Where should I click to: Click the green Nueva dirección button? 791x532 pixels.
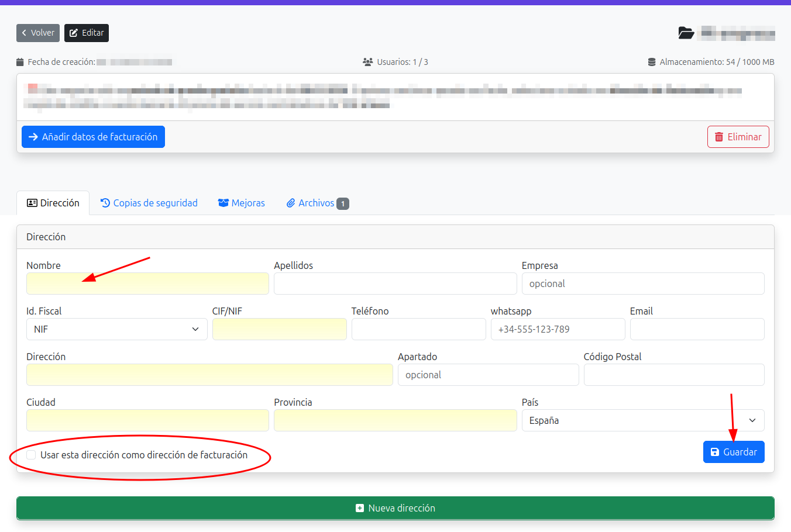[395, 508]
